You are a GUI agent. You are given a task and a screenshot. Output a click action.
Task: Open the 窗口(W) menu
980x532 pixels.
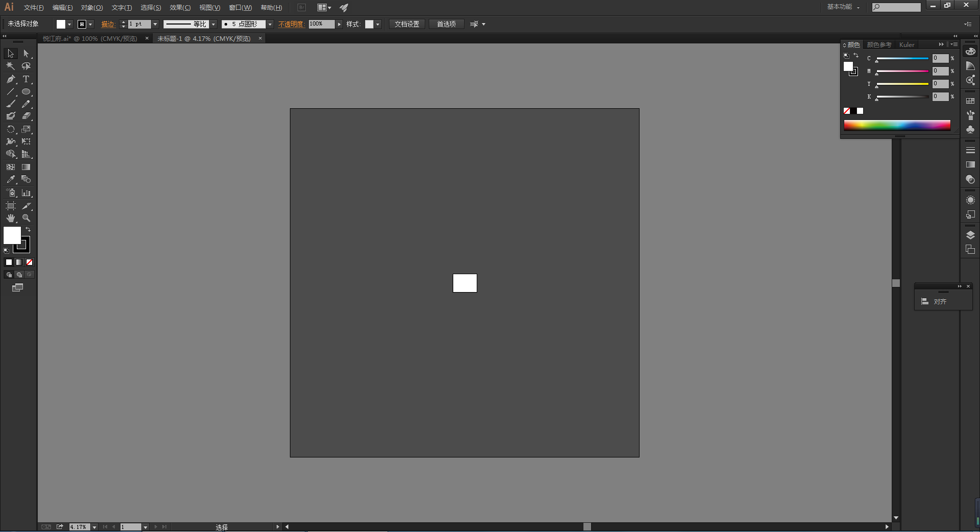[x=240, y=8]
